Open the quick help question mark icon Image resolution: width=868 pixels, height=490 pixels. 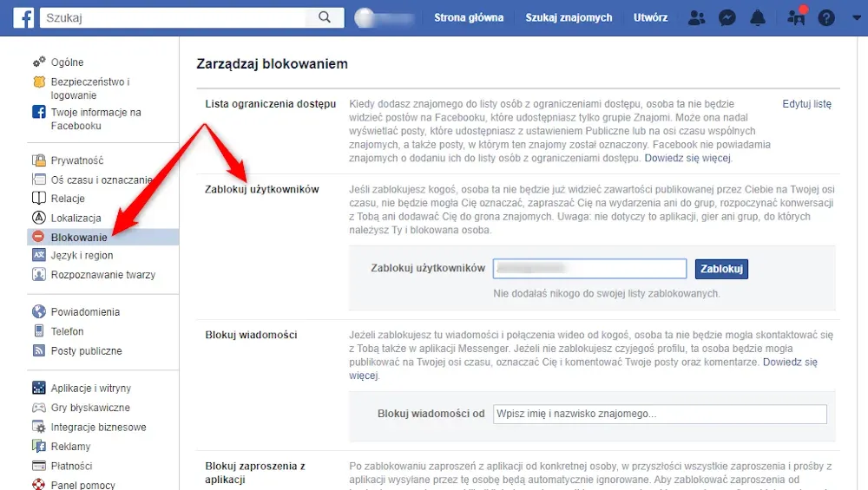point(826,18)
